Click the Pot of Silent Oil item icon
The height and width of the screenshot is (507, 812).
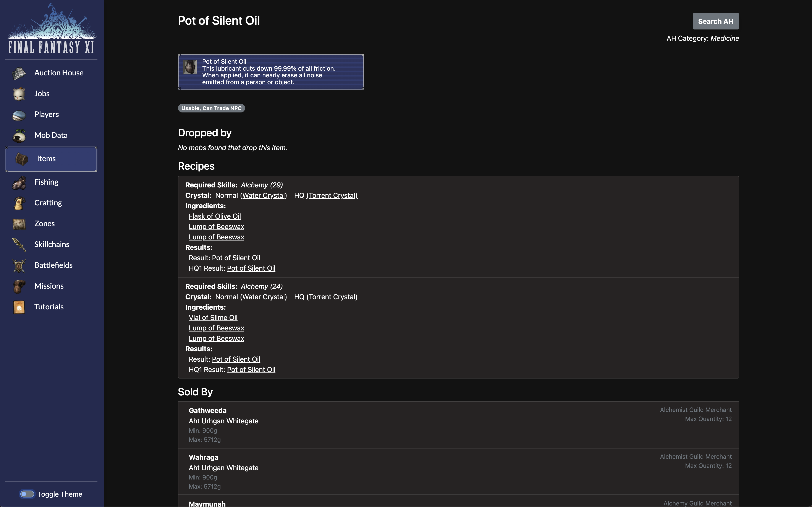(x=190, y=67)
